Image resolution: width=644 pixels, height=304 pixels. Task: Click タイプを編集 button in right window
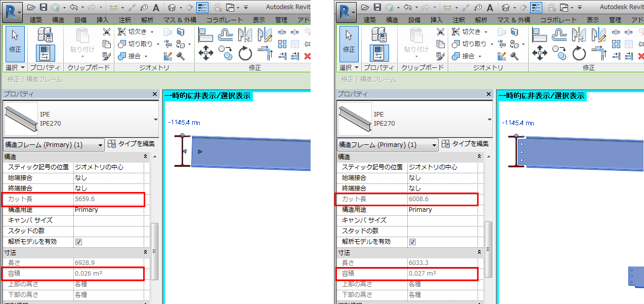(x=466, y=144)
